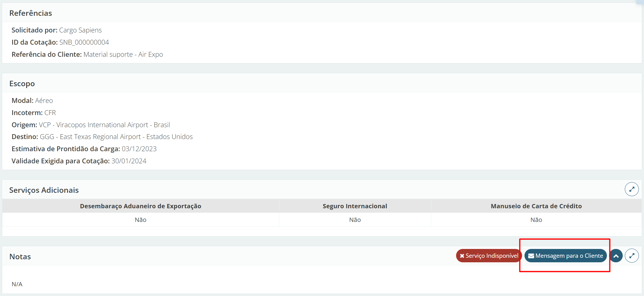Click the X icon on Serviço Indisponível
The width and height of the screenshot is (644, 296).
click(462, 256)
